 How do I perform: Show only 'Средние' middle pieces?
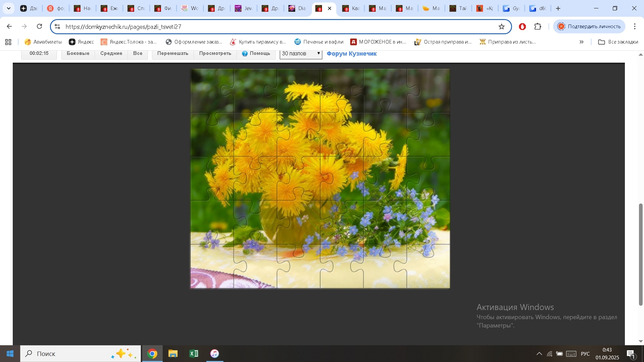click(x=111, y=54)
